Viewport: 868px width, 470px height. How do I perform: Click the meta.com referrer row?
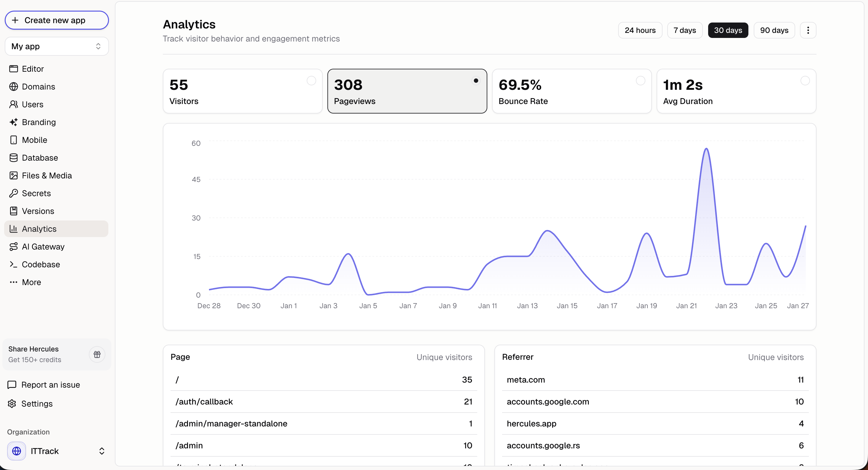pyautogui.click(x=655, y=380)
